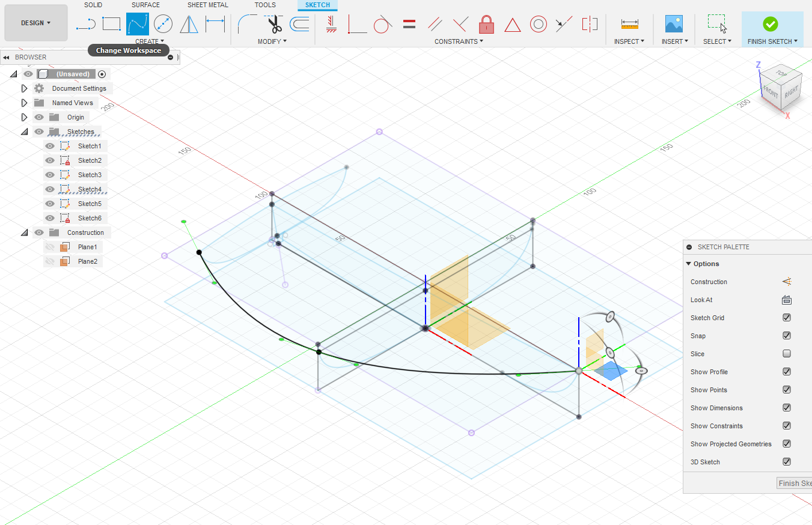Hide Sketch1 using its eye icon
This screenshot has height=525, width=812.
coord(50,146)
